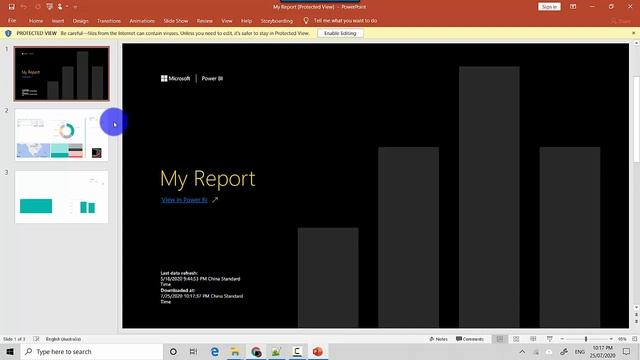Open PowerPoint taskbar icon
The width and height of the screenshot is (640, 360).
318,351
